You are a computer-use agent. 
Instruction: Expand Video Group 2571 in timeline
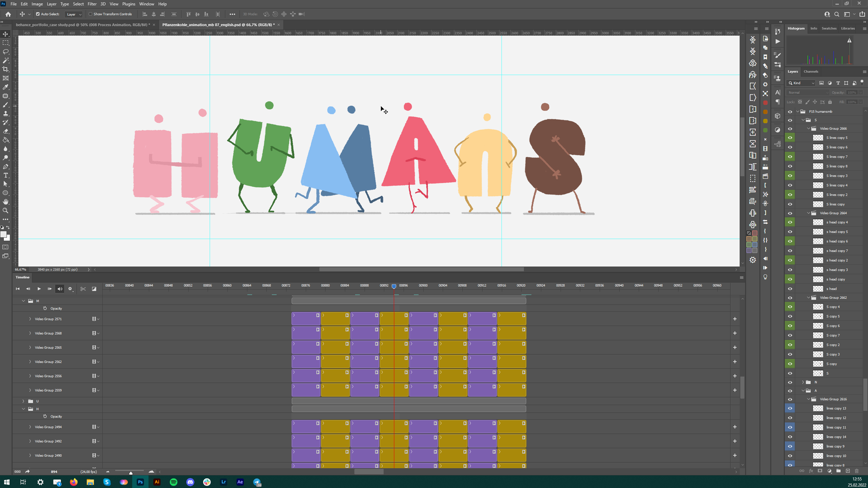pyautogui.click(x=30, y=319)
